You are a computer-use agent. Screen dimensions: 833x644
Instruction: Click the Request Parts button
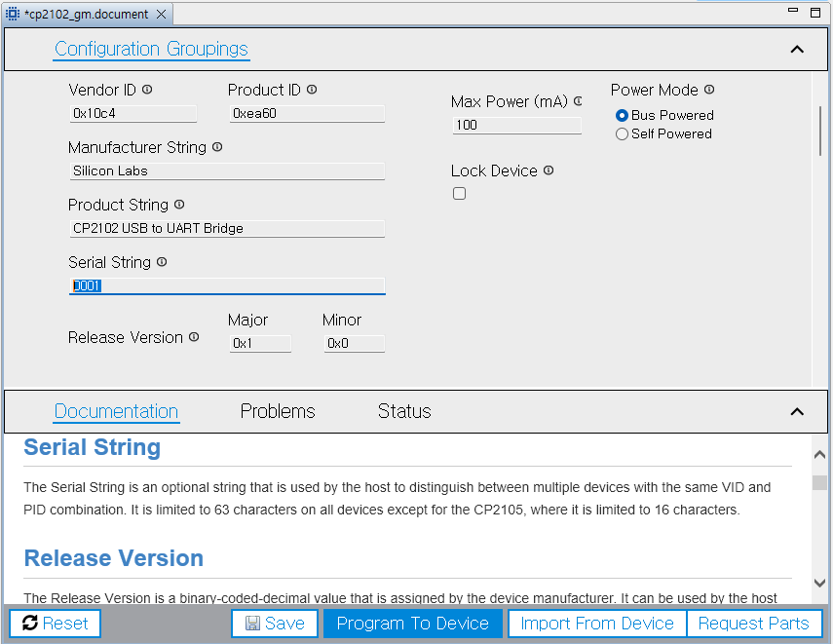tap(754, 624)
